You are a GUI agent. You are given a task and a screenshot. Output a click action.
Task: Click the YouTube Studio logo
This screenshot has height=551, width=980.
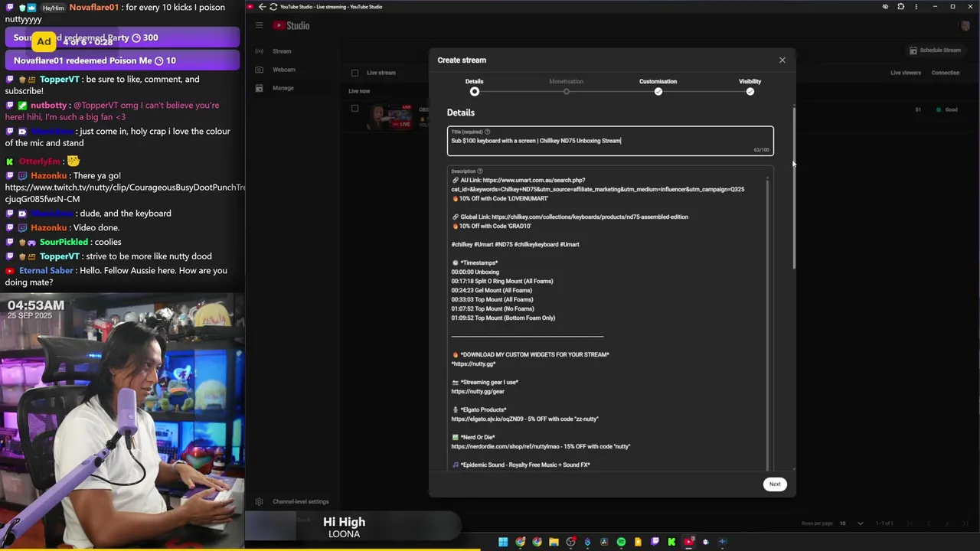coord(292,25)
